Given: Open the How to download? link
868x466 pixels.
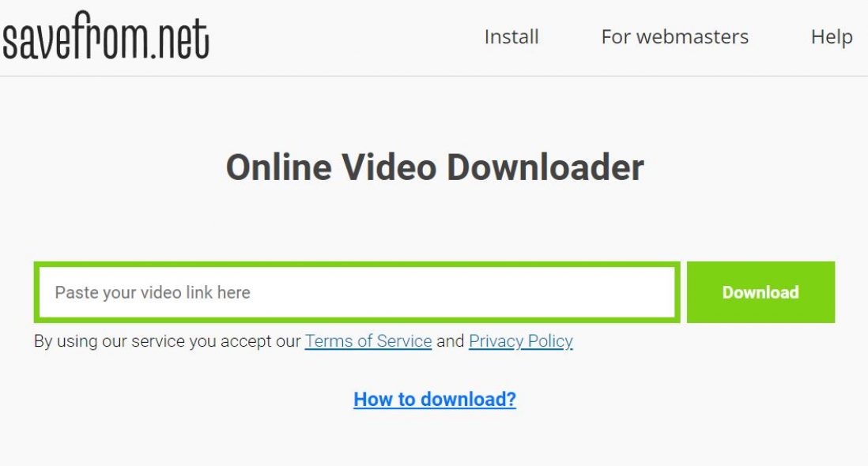Looking at the screenshot, I should pyautogui.click(x=435, y=399).
